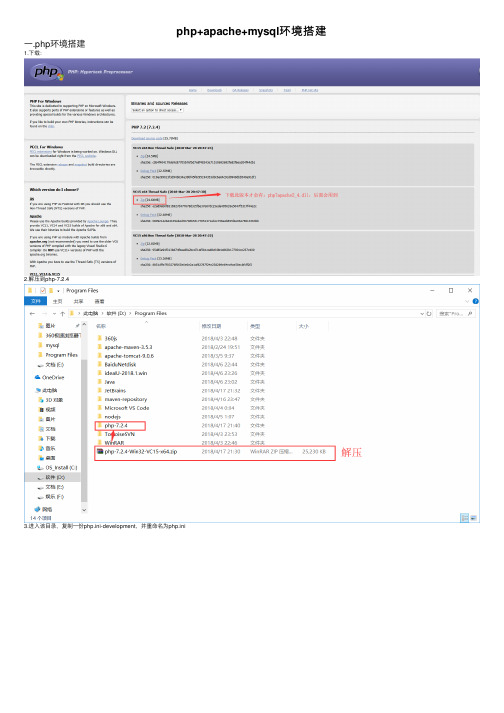Open the recent locations dropdown beside navigation arrows

(x=54, y=313)
